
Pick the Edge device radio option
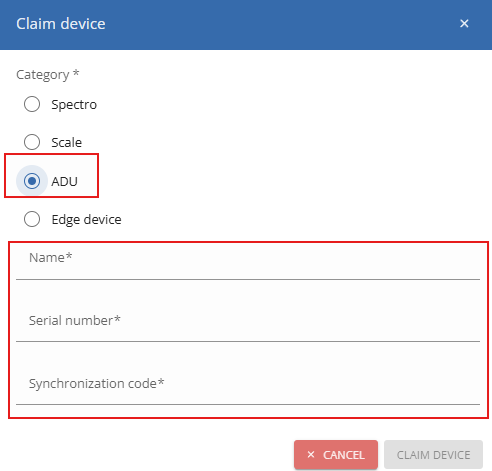32,219
